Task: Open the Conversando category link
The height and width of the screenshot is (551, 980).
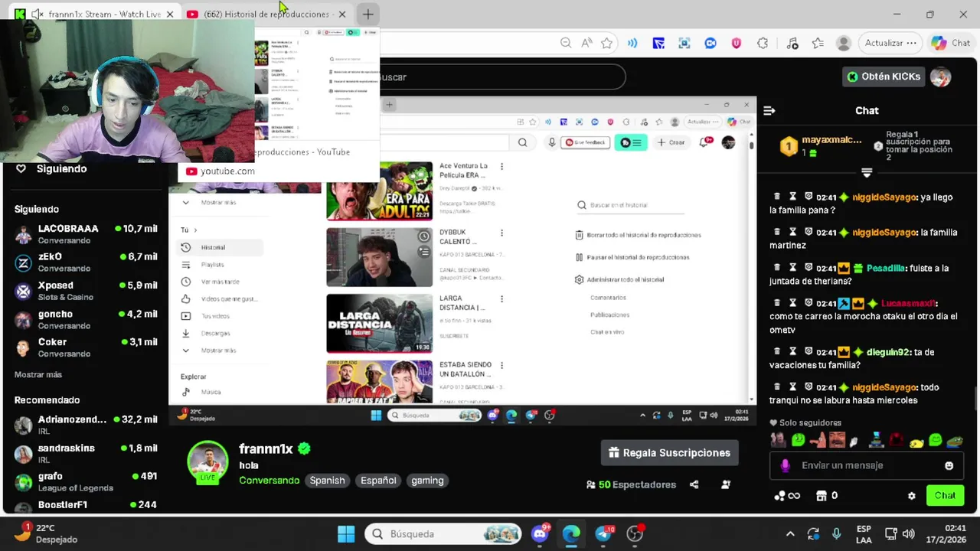Action: 269,481
